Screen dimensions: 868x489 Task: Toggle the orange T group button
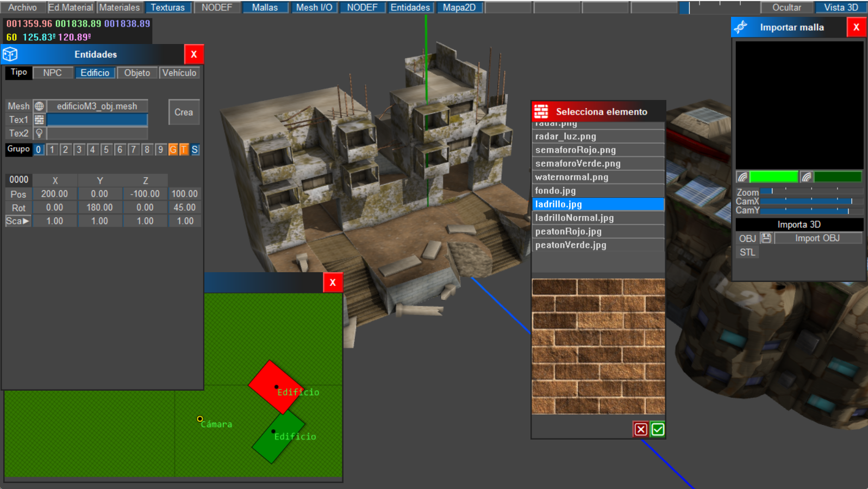pos(184,150)
